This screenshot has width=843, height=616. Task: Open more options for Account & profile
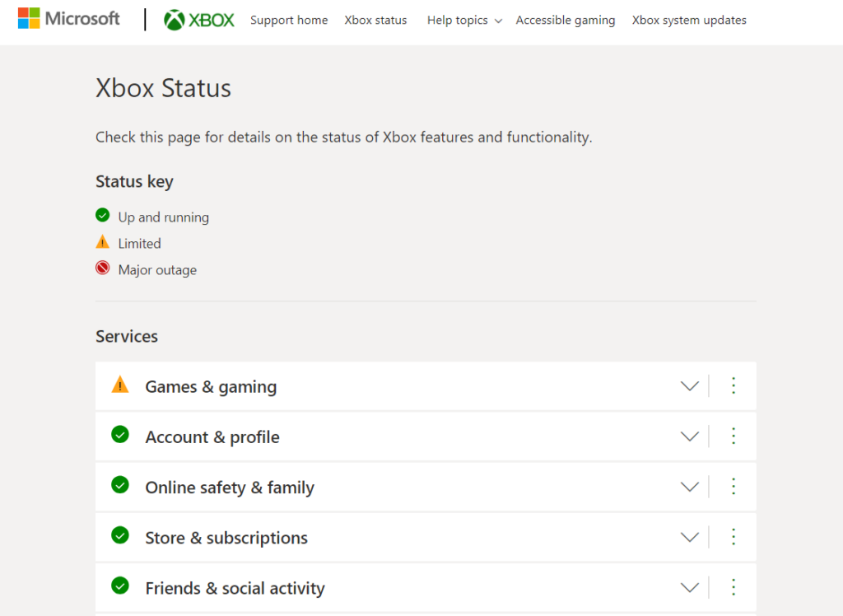tap(734, 436)
